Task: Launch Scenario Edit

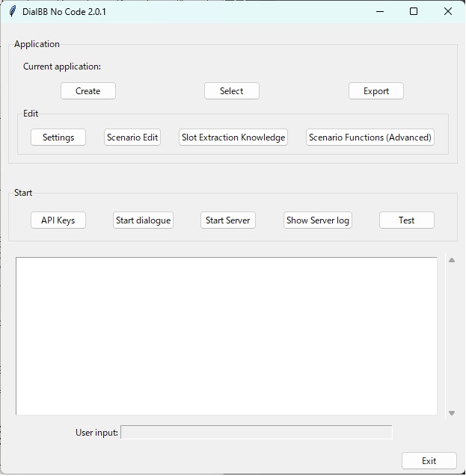Action: click(132, 137)
